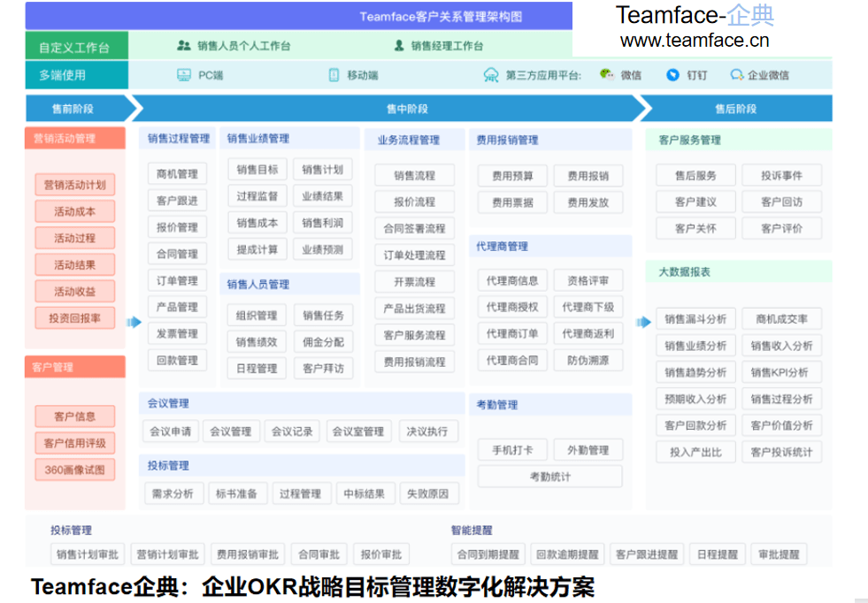868x603 pixels.
Task: Click the 业绩预测 box
Action: (x=323, y=249)
